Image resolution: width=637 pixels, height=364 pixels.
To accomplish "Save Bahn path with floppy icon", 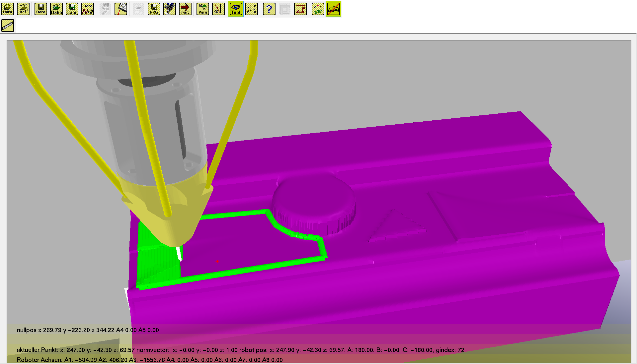I will pos(72,9).
